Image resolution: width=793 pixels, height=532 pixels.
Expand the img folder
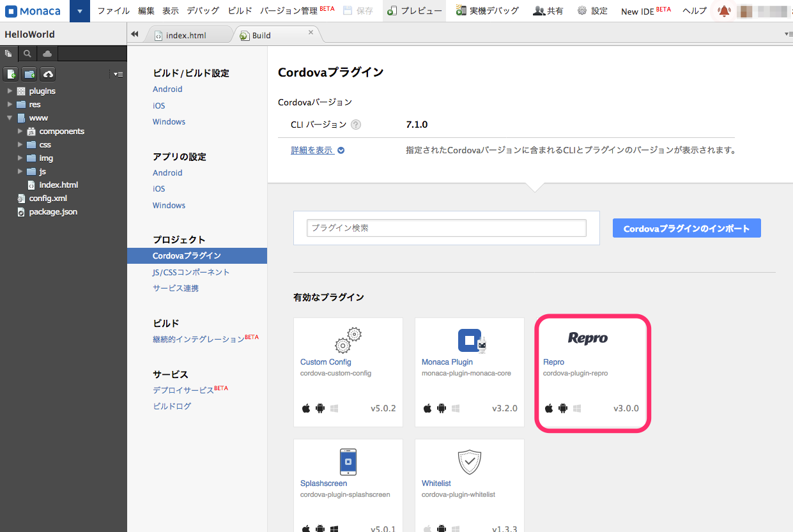[x=20, y=158]
